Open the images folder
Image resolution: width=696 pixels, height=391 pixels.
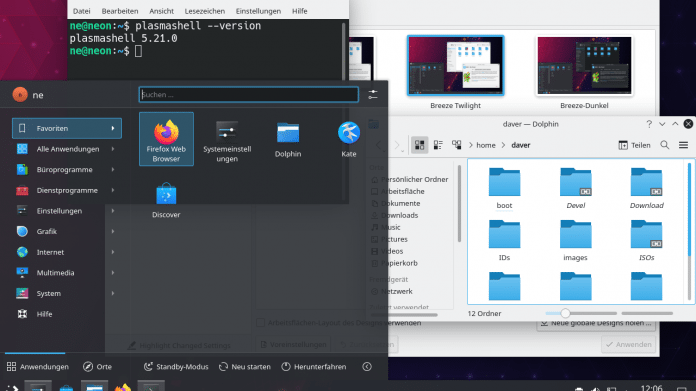click(575, 240)
